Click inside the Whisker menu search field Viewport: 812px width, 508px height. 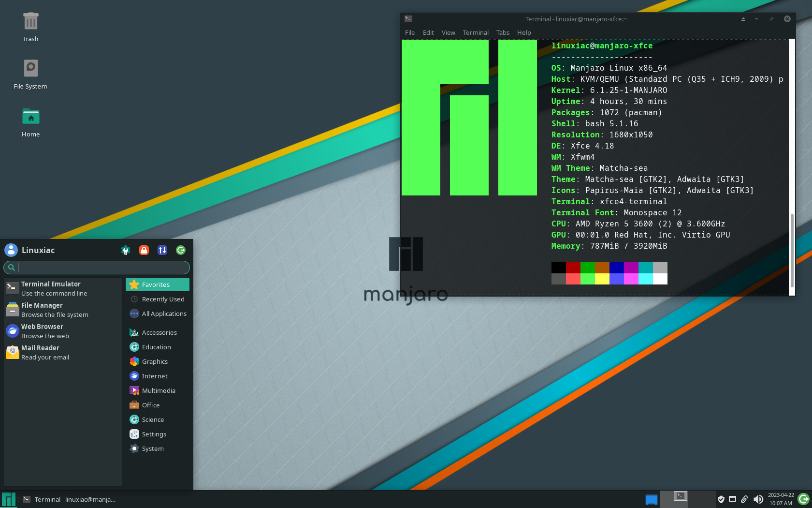[x=97, y=267]
